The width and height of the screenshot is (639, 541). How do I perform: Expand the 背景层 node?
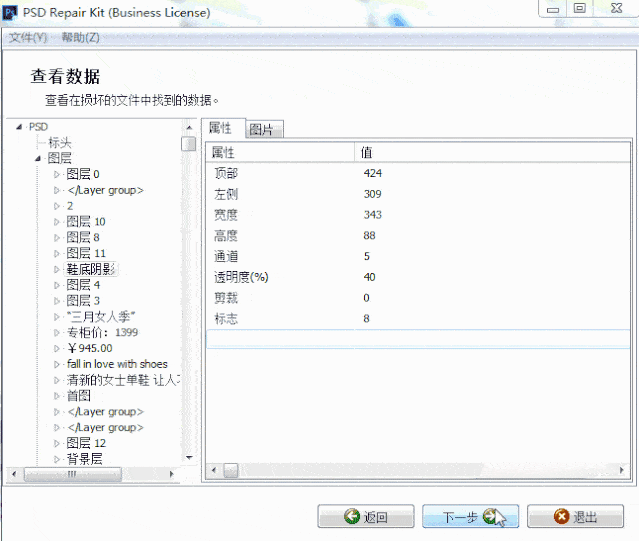pos(57,459)
